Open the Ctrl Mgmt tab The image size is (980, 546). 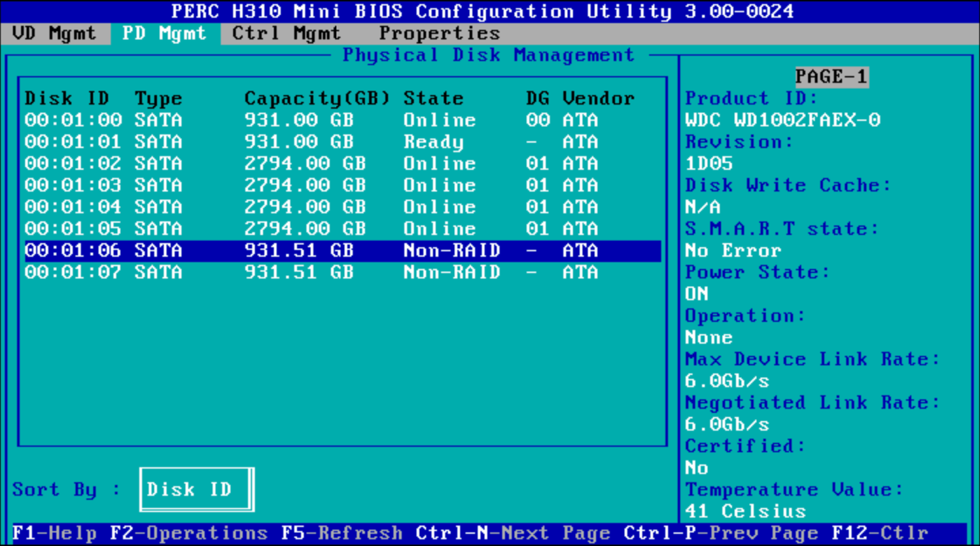pyautogui.click(x=286, y=33)
